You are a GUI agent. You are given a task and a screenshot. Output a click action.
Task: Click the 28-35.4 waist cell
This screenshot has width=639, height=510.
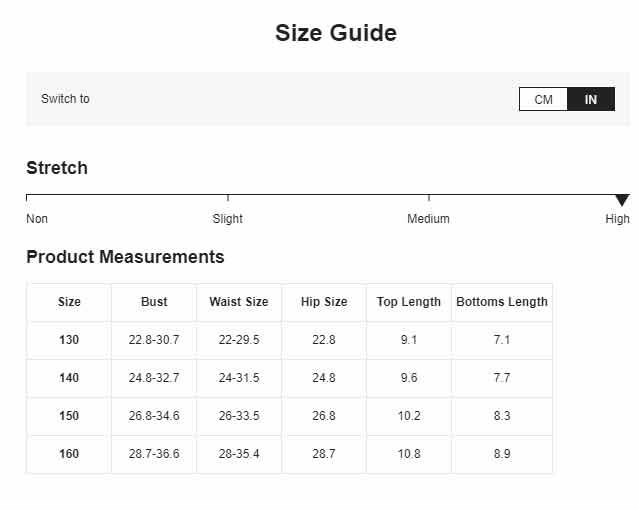[239, 454]
